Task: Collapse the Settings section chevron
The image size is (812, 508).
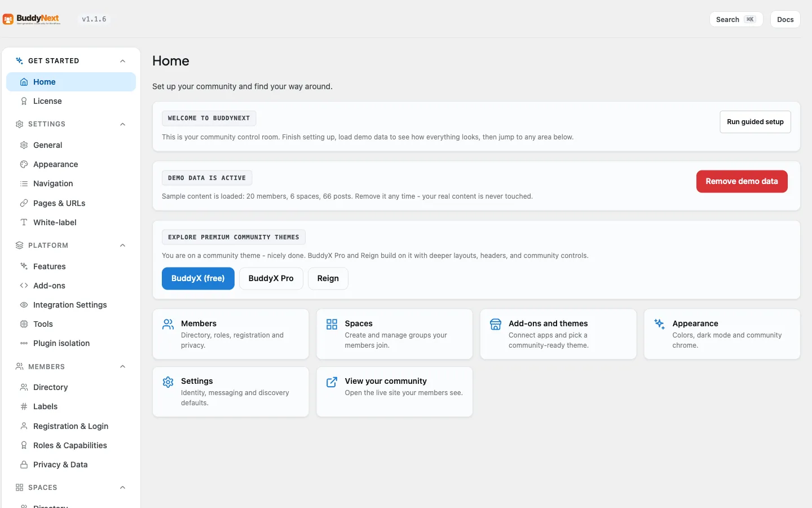Action: point(123,124)
